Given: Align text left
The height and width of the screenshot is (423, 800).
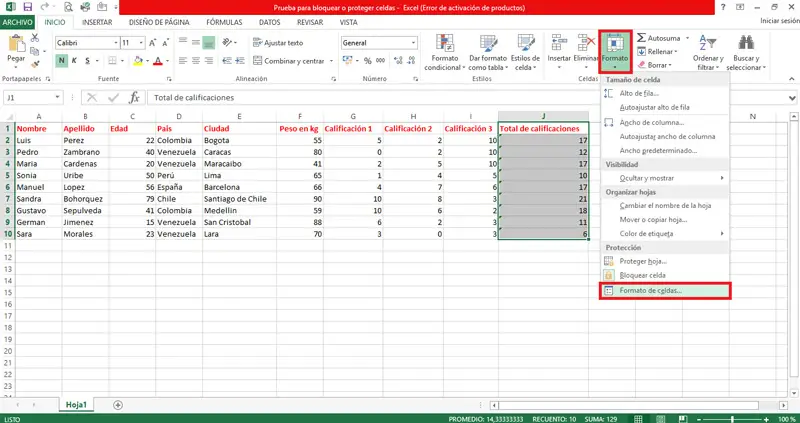Looking at the screenshot, I should (x=183, y=61).
